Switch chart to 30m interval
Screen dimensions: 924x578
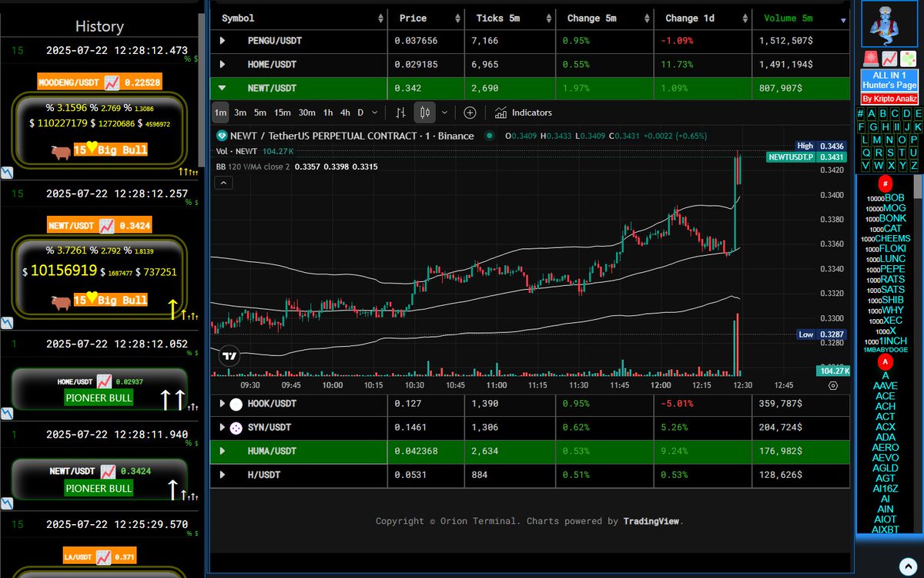[x=306, y=113]
